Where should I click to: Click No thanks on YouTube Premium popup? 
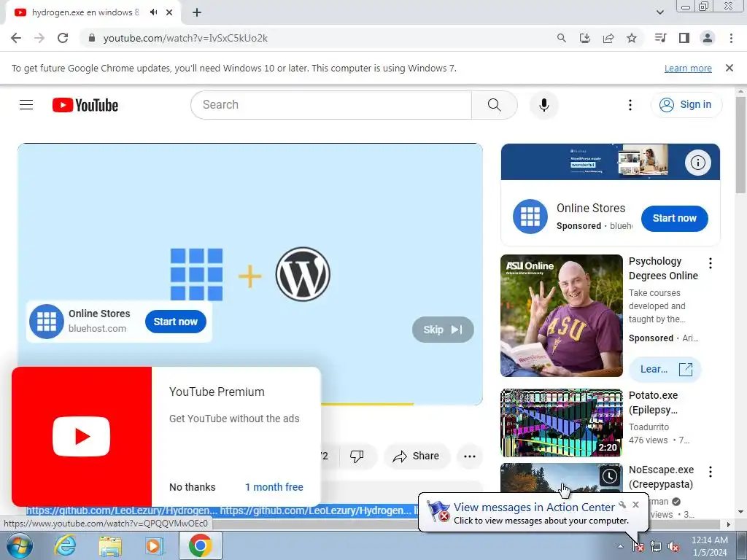[193, 486]
